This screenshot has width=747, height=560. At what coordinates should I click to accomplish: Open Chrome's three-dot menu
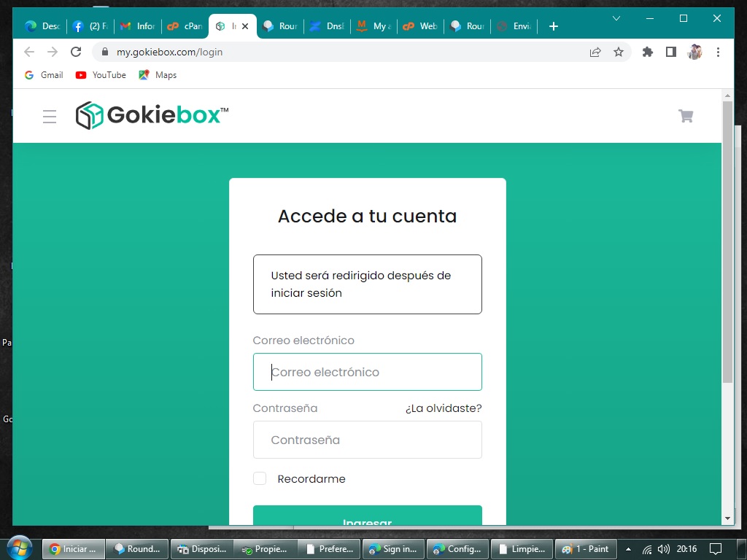coord(718,52)
